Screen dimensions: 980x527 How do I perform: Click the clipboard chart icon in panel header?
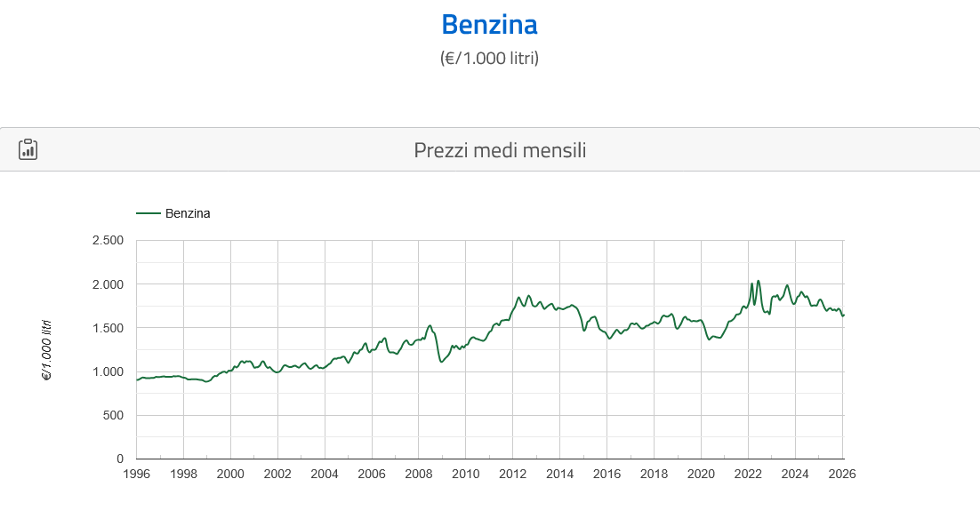tap(28, 149)
